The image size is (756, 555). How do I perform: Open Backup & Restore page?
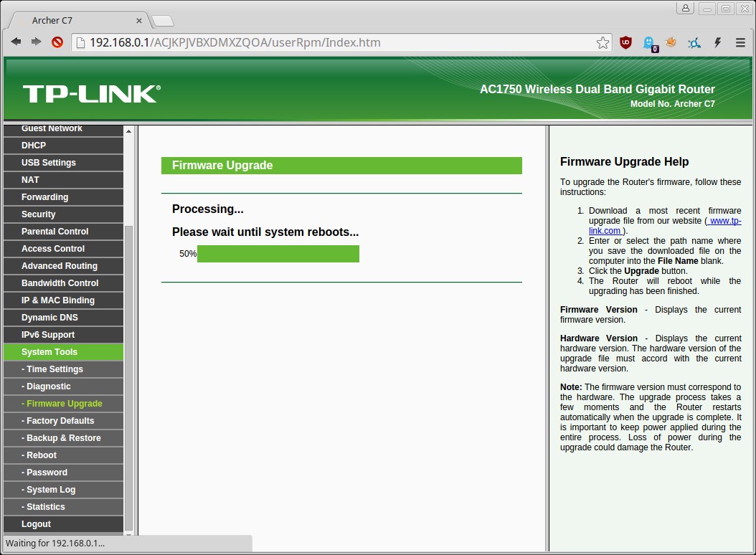point(64,438)
